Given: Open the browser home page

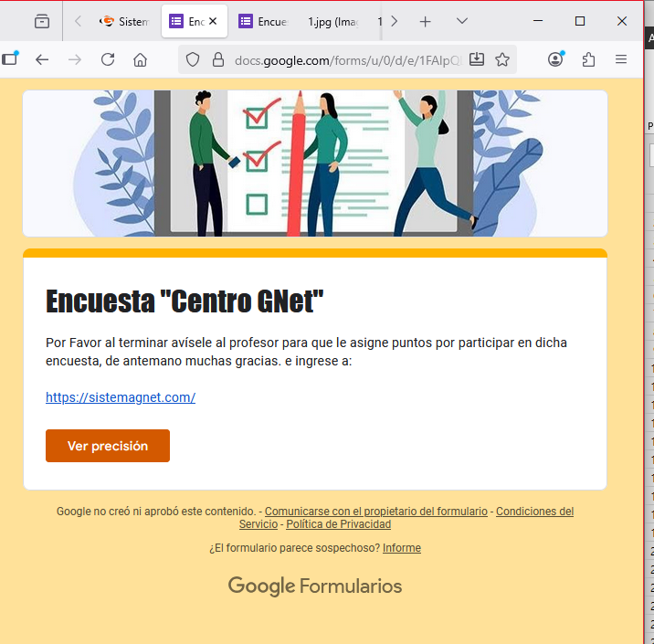Looking at the screenshot, I should pyautogui.click(x=140, y=59).
